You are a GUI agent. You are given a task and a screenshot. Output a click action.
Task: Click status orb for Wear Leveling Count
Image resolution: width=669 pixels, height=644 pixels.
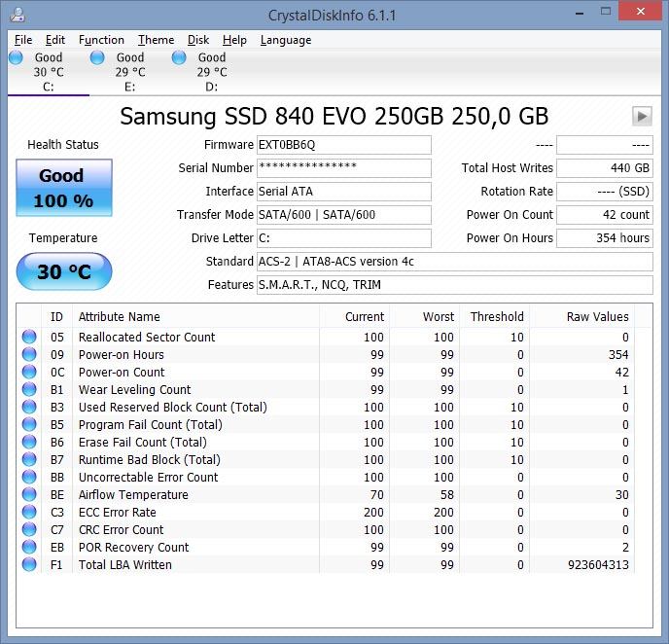click(29, 389)
